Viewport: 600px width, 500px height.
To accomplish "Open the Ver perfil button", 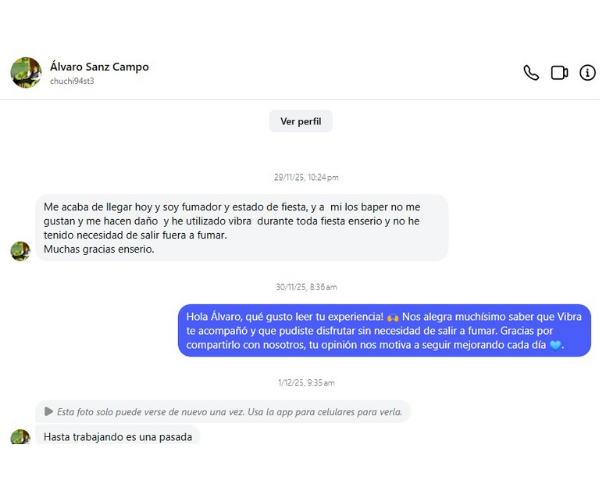I will 300,121.
